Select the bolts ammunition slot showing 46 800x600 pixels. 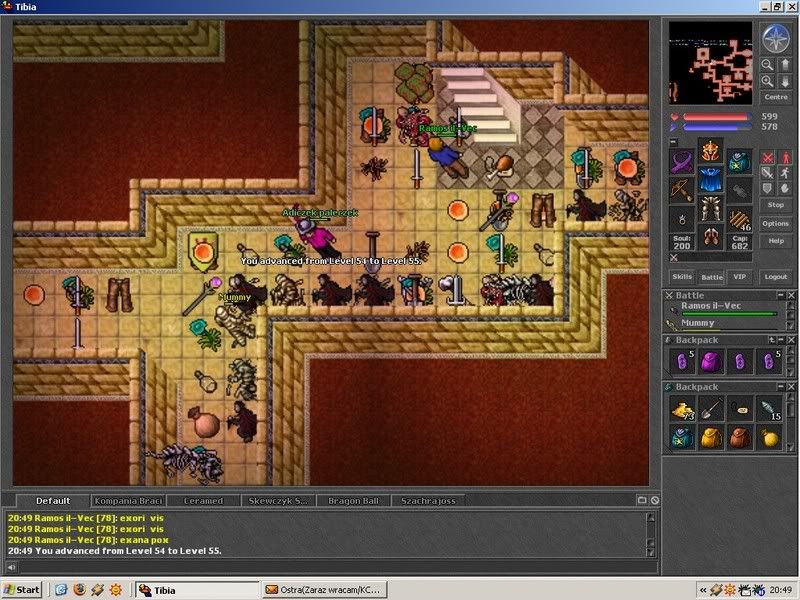(739, 218)
